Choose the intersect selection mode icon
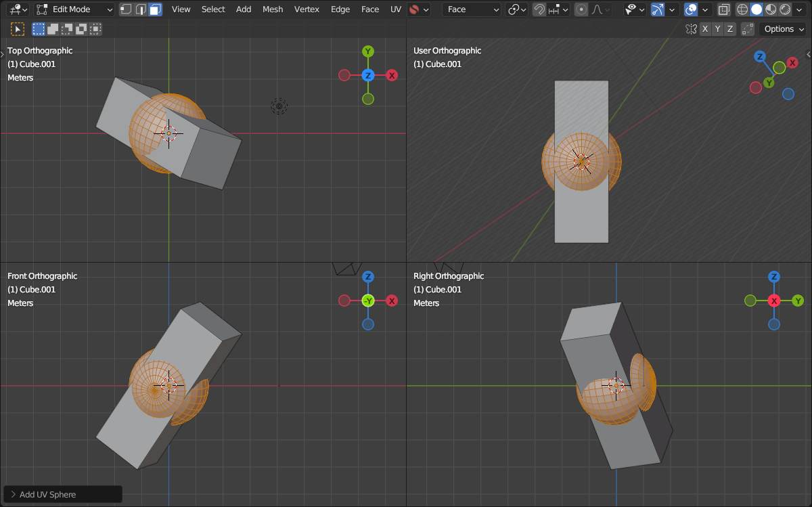The height and width of the screenshot is (507, 812). coord(95,29)
